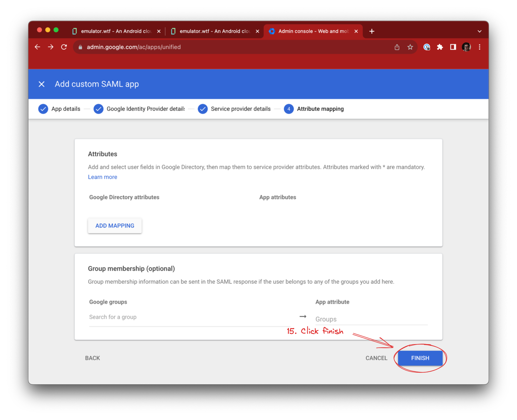Image resolution: width=517 pixels, height=420 pixels.
Task: Click the close X icon on the header
Action: pyautogui.click(x=42, y=84)
